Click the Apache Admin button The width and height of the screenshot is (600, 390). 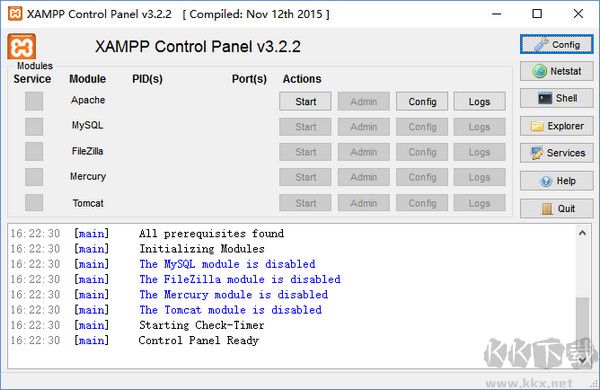click(364, 101)
